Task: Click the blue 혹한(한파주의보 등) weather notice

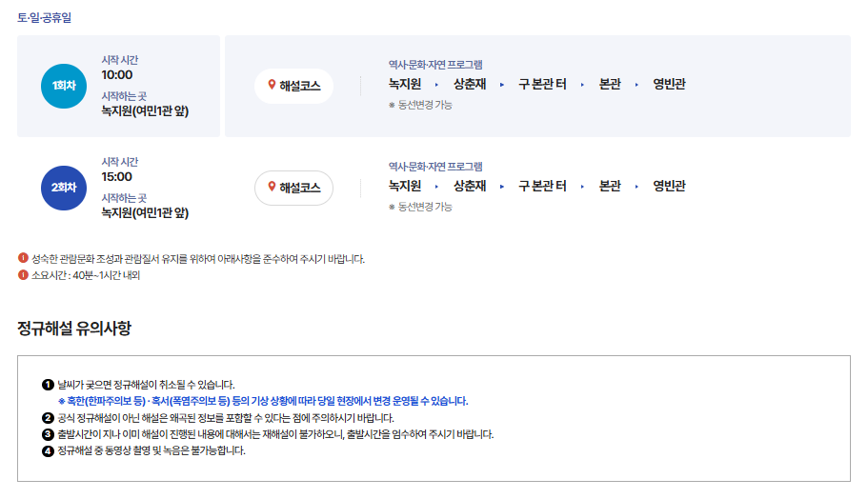Action: [x=264, y=401]
